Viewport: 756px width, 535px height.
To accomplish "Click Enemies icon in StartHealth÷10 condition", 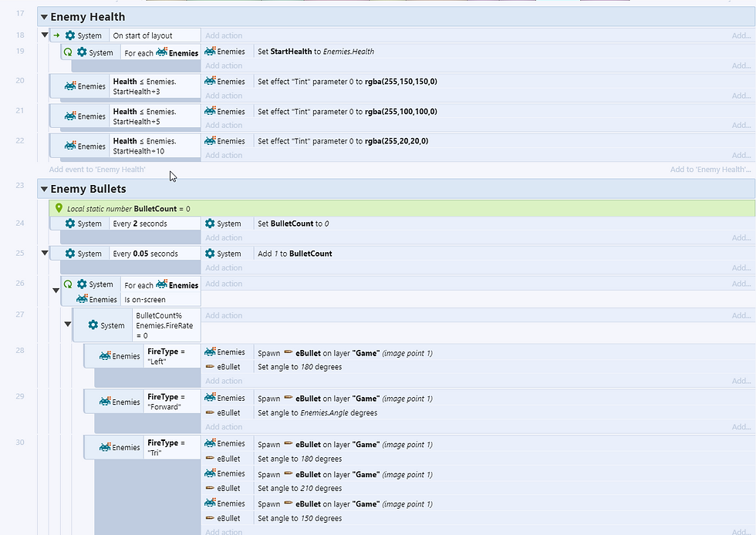I will tap(70, 146).
